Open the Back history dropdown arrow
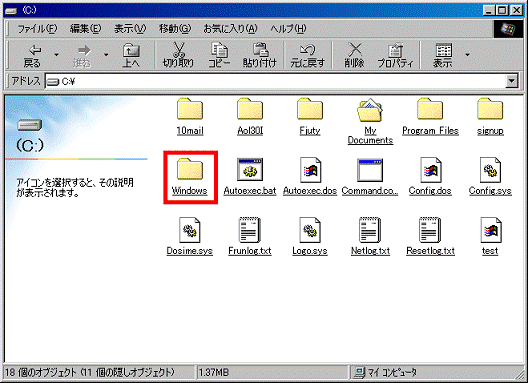 (56, 55)
